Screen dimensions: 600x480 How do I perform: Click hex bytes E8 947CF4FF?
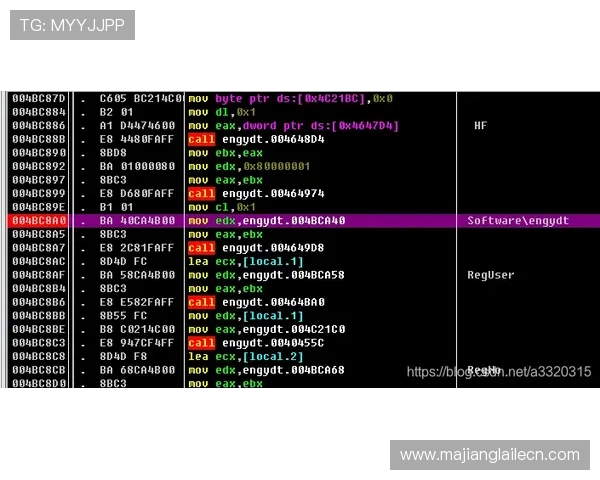137,343
